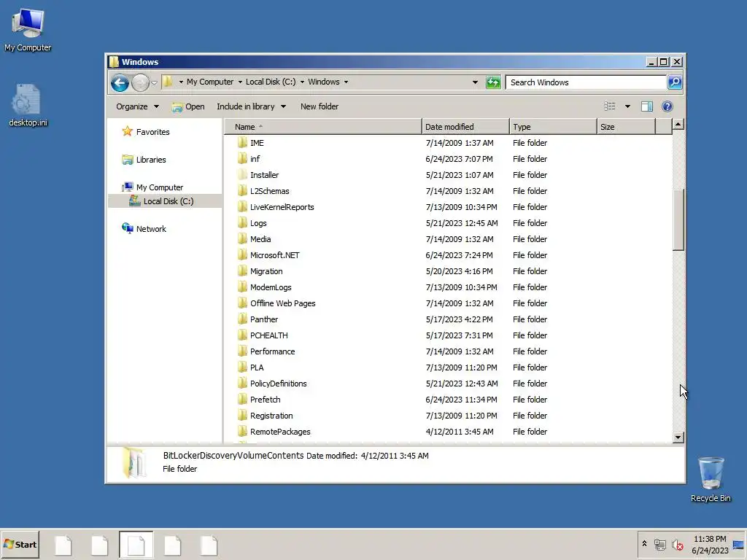Open the Include in library menu
Screen dimensions: 747x560
(x=251, y=106)
